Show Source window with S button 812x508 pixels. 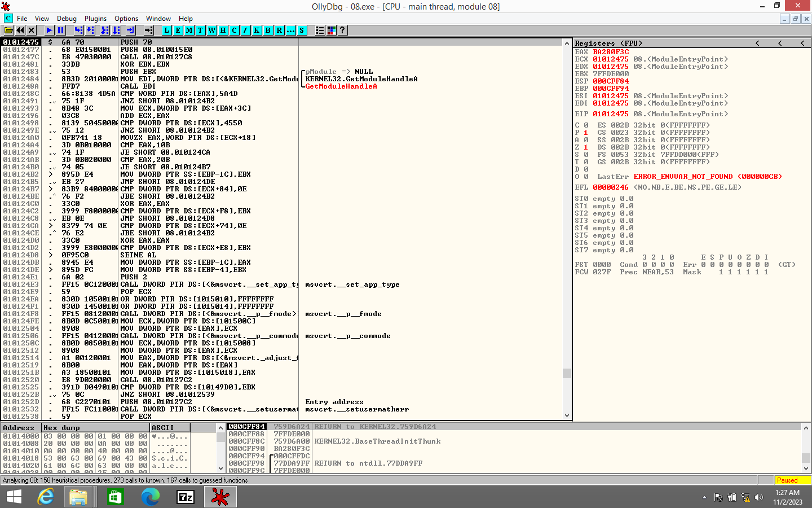302,30
